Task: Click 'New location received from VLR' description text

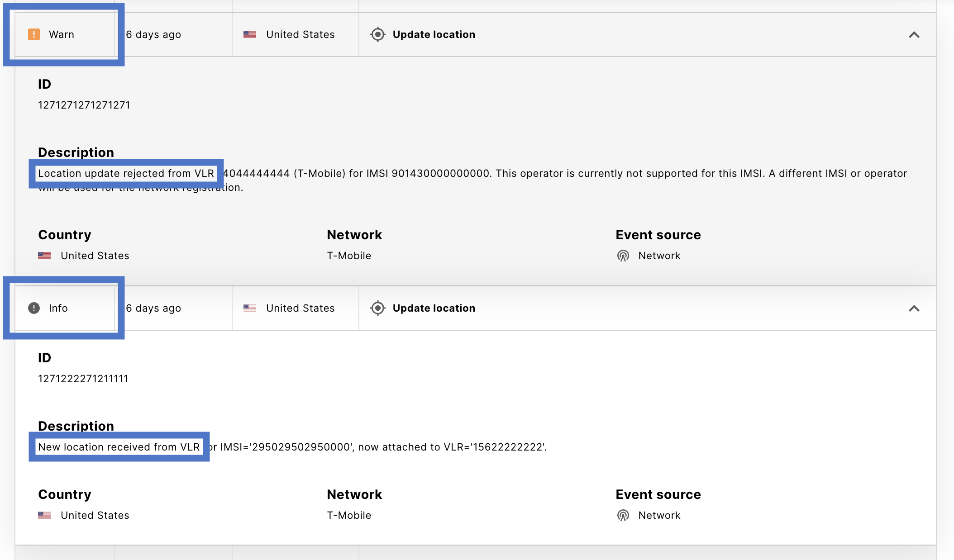Action: [119, 447]
